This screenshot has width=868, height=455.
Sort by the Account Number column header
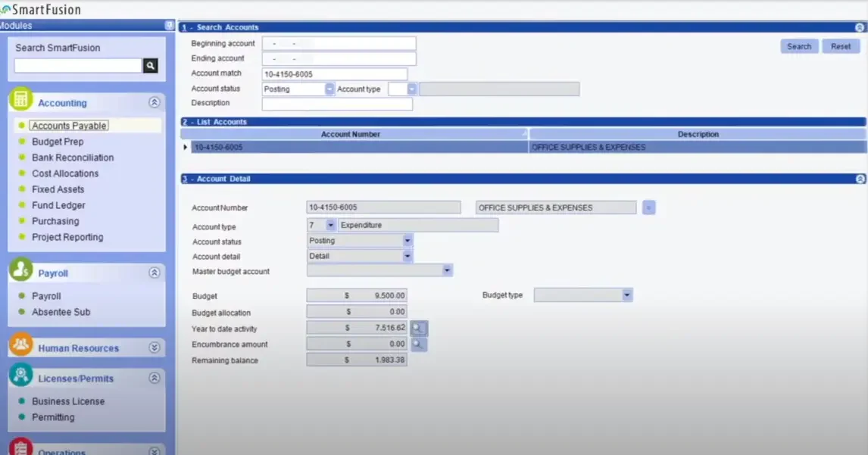(x=354, y=134)
